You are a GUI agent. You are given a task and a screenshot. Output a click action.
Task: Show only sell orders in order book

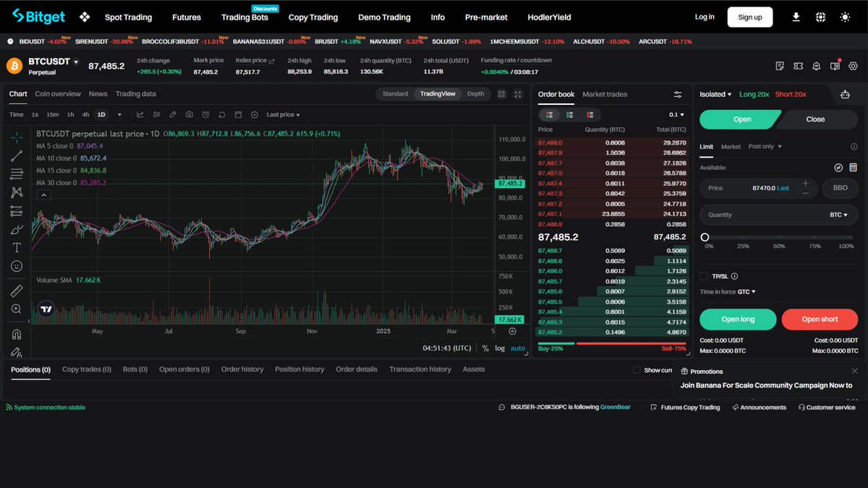pos(591,114)
